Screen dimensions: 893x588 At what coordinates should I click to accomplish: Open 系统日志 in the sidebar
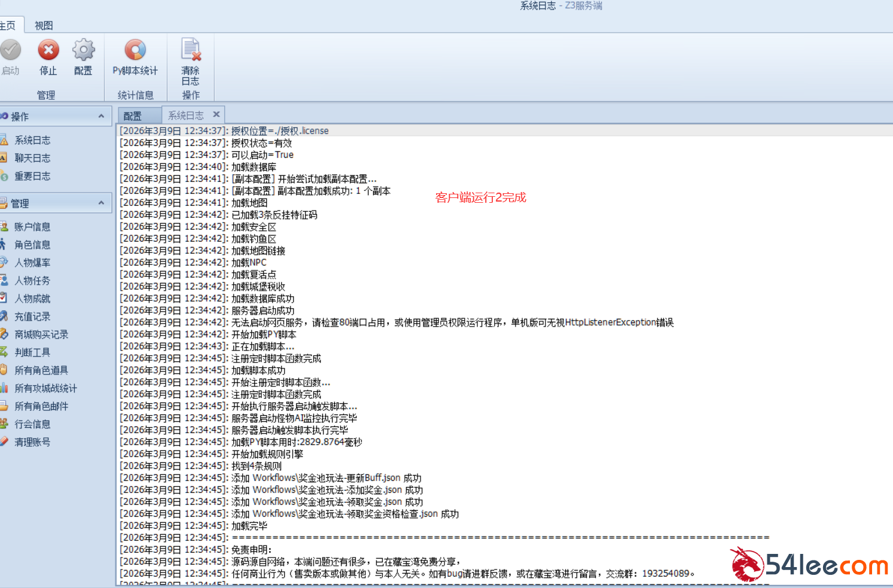coord(32,140)
